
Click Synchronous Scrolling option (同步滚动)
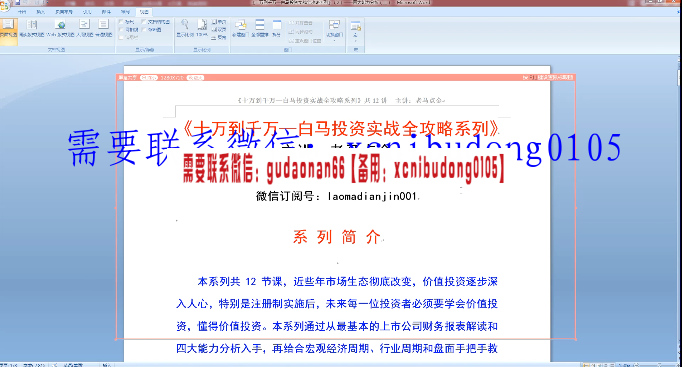click(301, 32)
